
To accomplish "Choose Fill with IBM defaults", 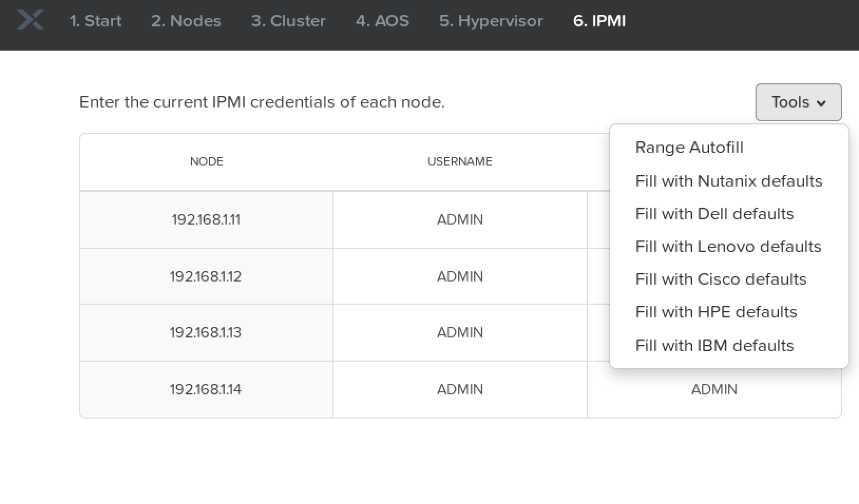I will tap(714, 345).
